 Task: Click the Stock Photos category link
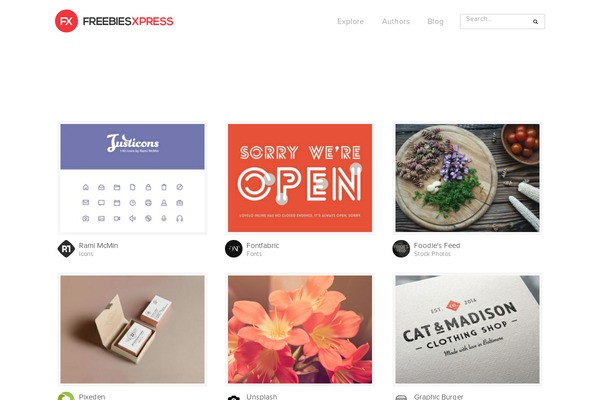click(x=432, y=254)
